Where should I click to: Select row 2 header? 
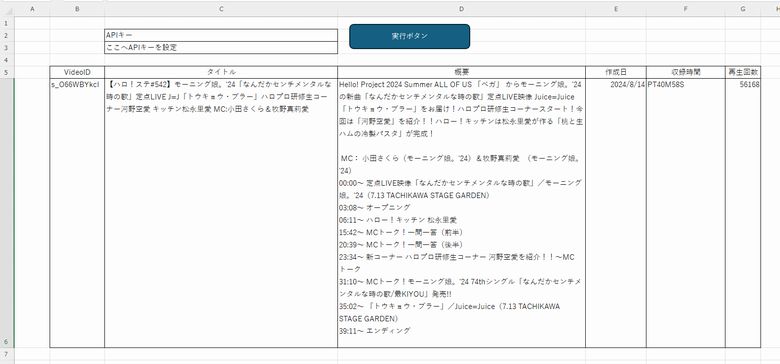tap(7, 35)
